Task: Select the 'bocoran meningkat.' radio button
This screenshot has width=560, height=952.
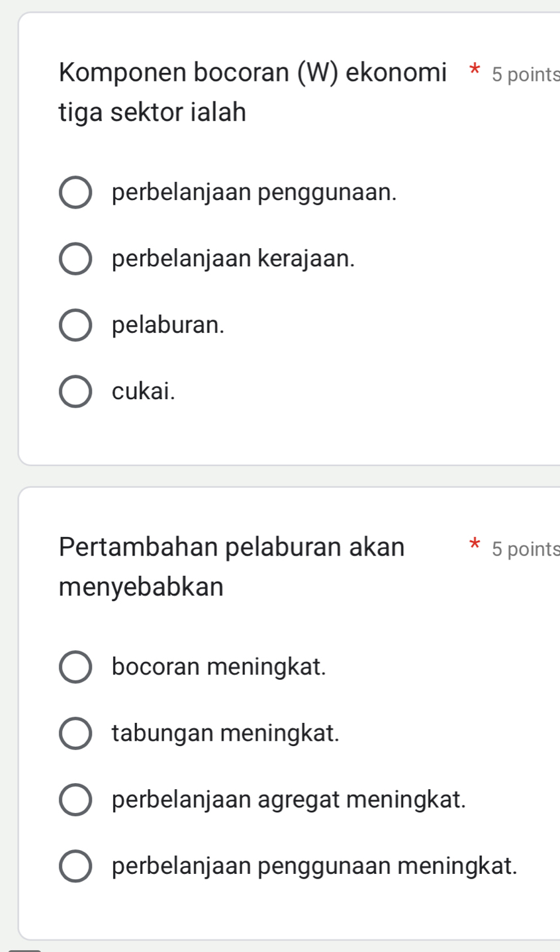Action: coord(75,667)
